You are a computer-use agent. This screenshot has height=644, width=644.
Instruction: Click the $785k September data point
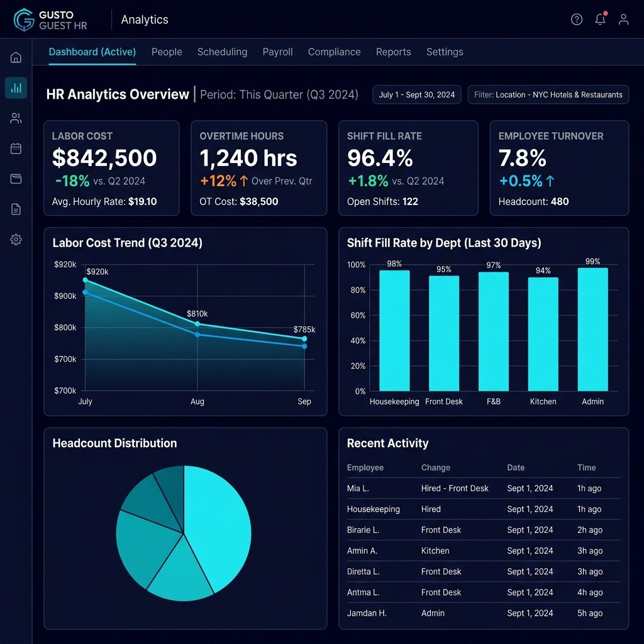(304, 339)
